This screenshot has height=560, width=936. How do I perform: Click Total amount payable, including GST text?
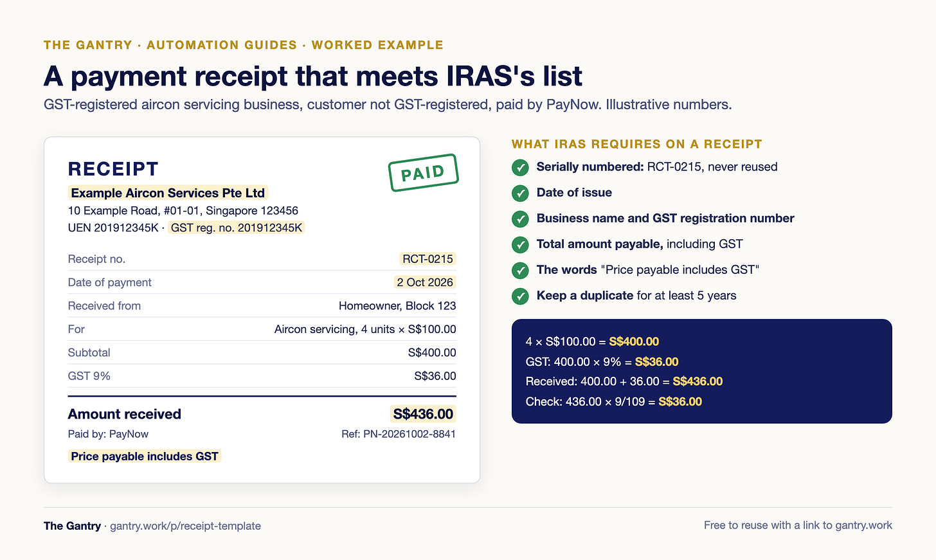[640, 244]
